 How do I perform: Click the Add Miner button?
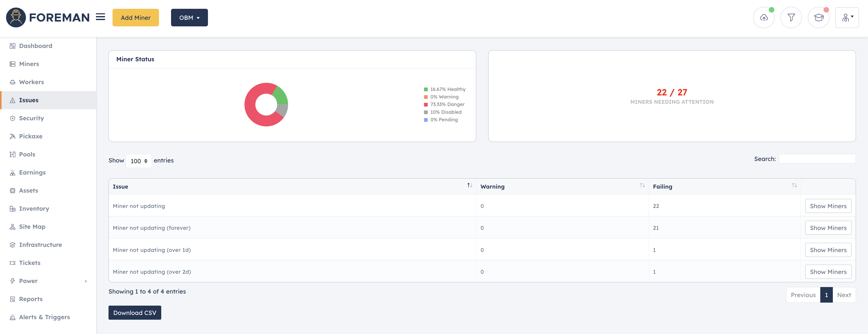point(135,18)
